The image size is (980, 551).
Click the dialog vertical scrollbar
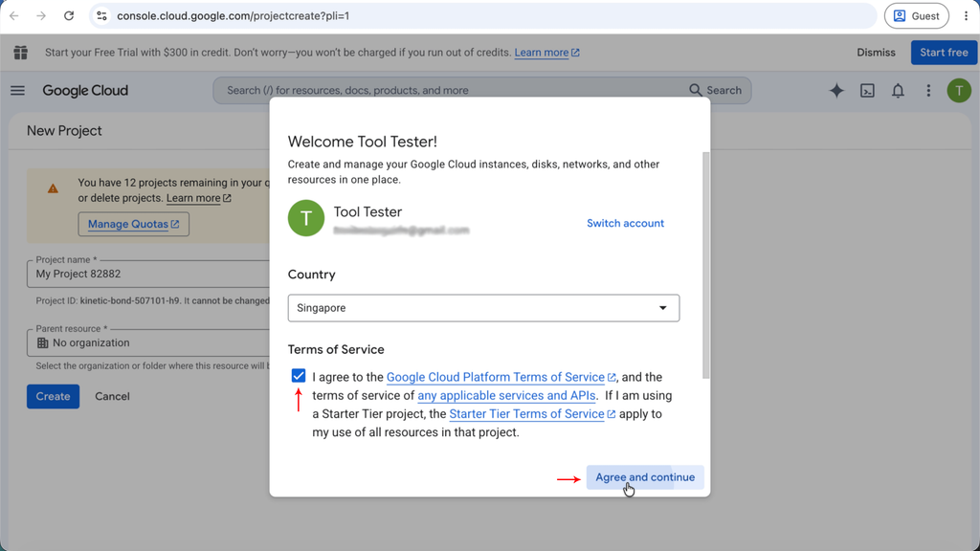pyautogui.click(x=705, y=266)
